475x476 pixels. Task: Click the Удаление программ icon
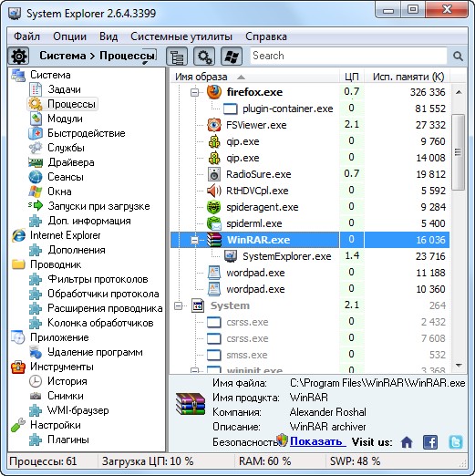click(x=36, y=352)
